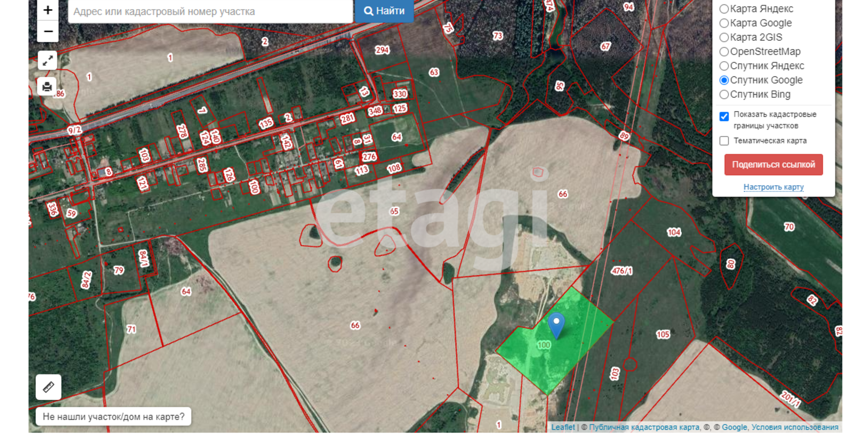Toggle fullscreen map view
Image resolution: width=868 pixels, height=437 pixels.
(48, 60)
